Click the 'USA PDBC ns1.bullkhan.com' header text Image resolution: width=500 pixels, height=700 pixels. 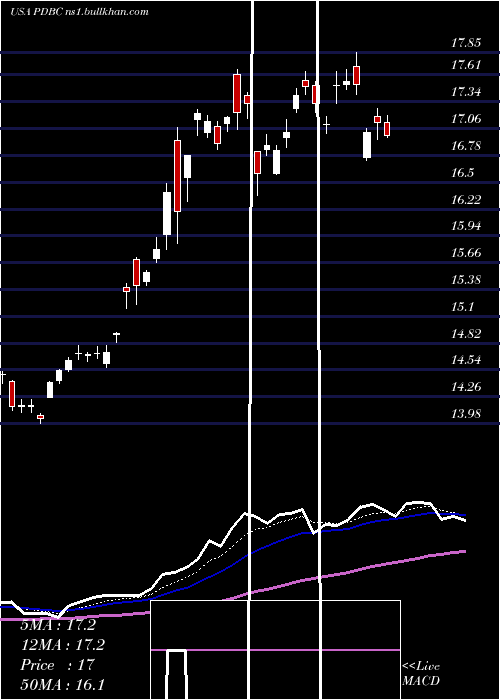pos(79,12)
